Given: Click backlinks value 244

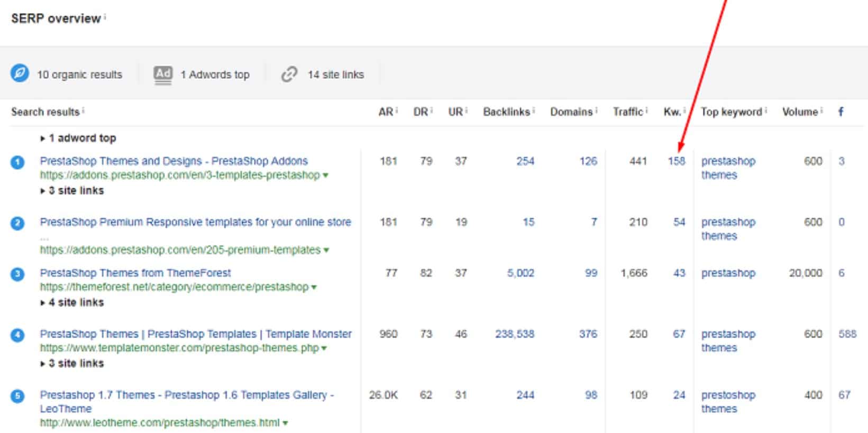Looking at the screenshot, I should point(525,395).
